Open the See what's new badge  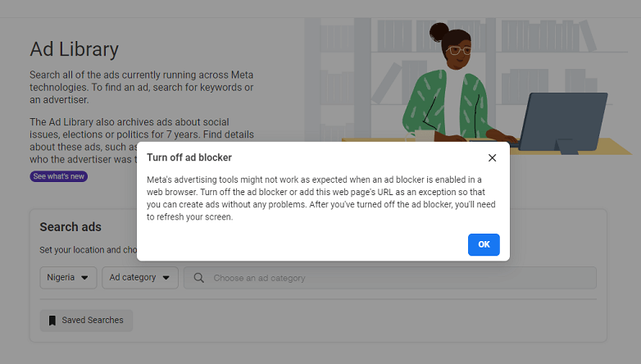click(x=59, y=176)
